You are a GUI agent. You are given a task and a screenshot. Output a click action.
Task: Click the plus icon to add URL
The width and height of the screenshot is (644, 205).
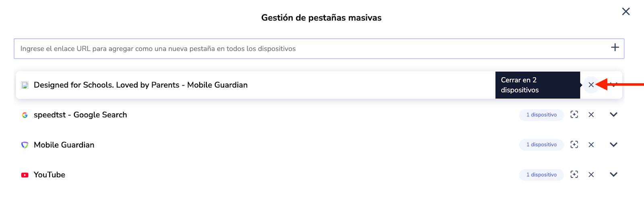(x=615, y=48)
